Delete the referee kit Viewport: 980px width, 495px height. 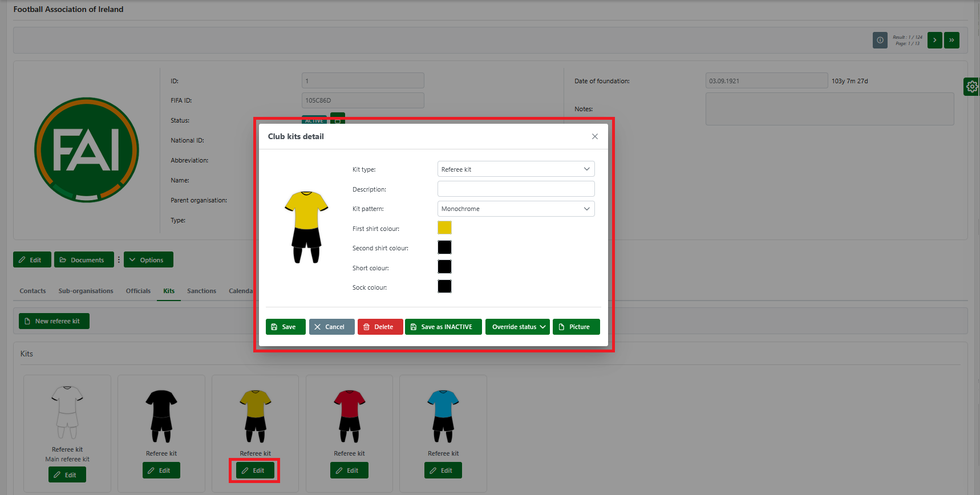coord(380,327)
